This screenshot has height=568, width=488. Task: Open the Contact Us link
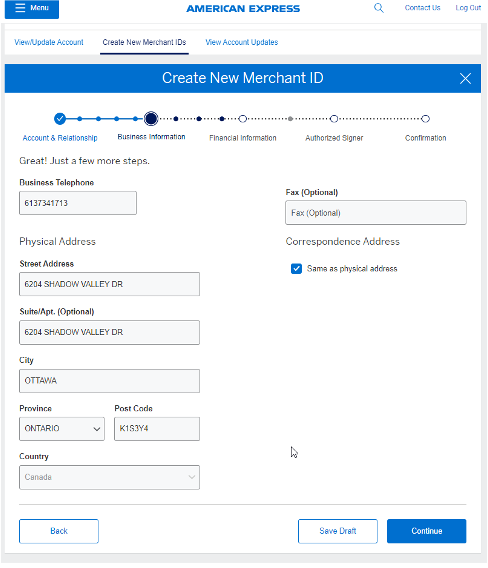coord(422,8)
